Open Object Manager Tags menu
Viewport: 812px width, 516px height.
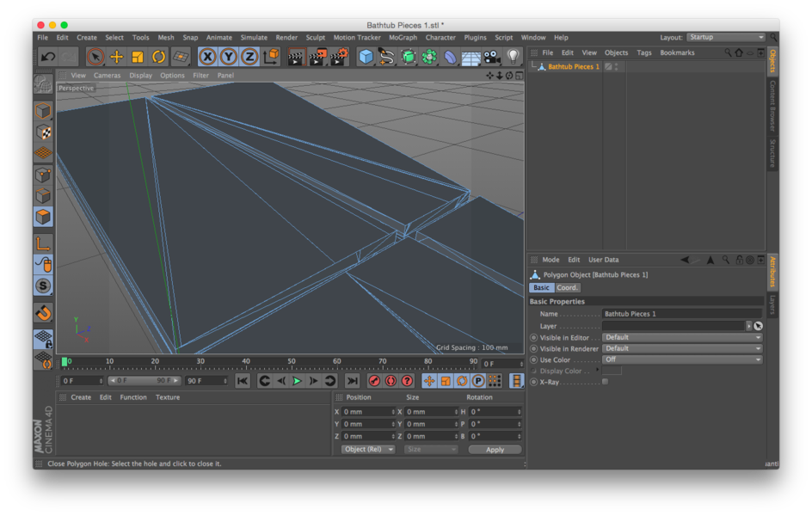point(643,52)
